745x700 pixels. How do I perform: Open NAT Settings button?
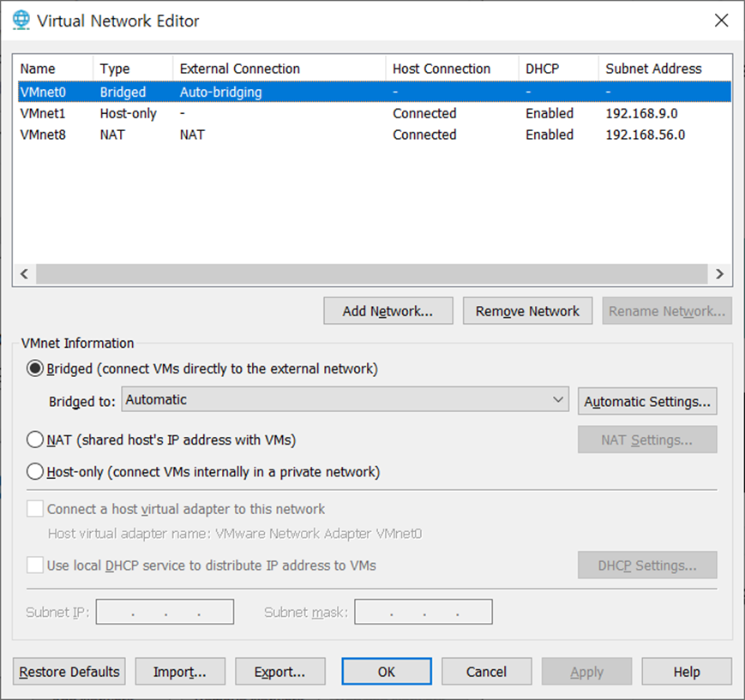pyautogui.click(x=647, y=440)
